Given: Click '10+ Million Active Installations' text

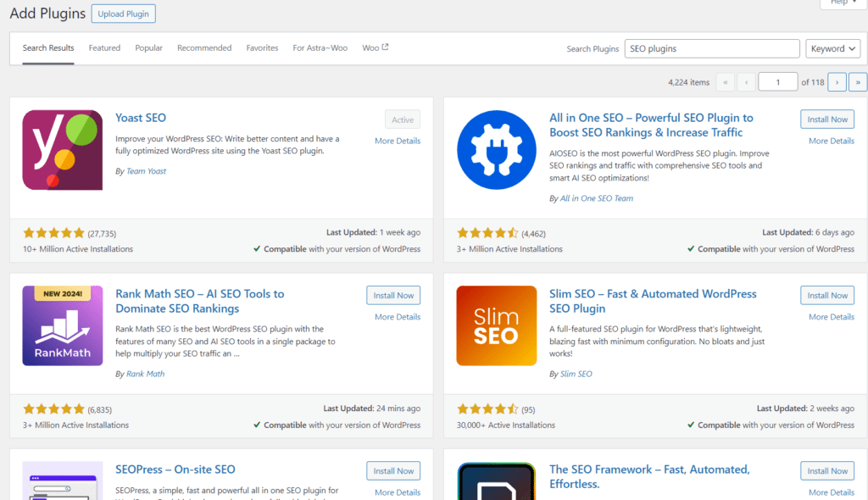Looking at the screenshot, I should coord(78,249).
